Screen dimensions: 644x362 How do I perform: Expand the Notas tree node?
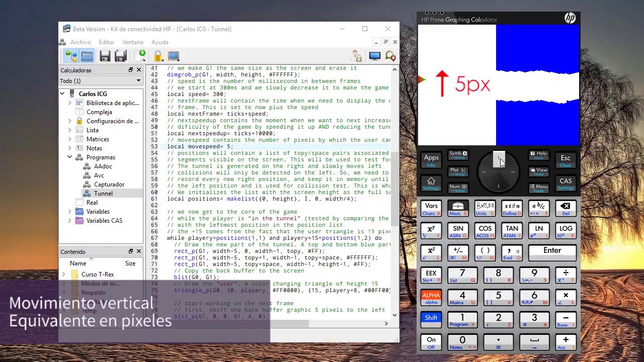point(70,148)
